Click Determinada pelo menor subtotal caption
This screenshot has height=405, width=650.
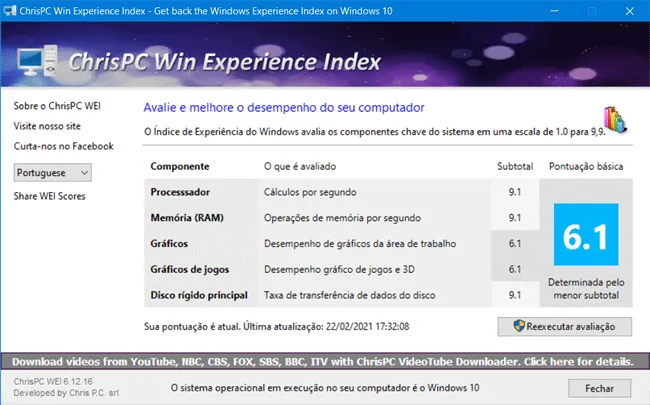tap(586, 289)
